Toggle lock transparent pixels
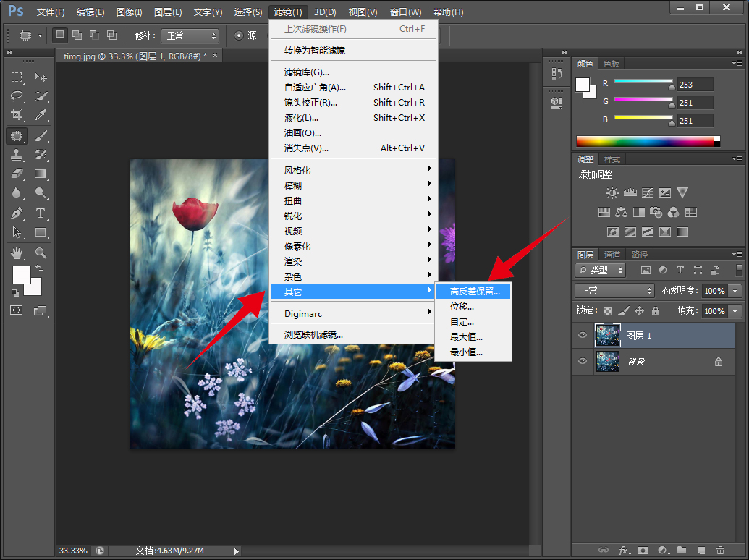Image resolution: width=749 pixels, height=560 pixels. (x=607, y=311)
